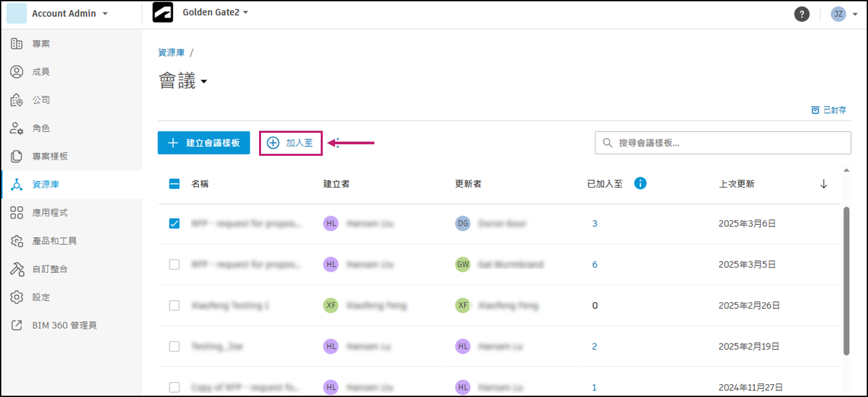Image resolution: width=868 pixels, height=397 pixels.
Task: Click the 應用程式 apps grid icon
Action: coord(18,213)
